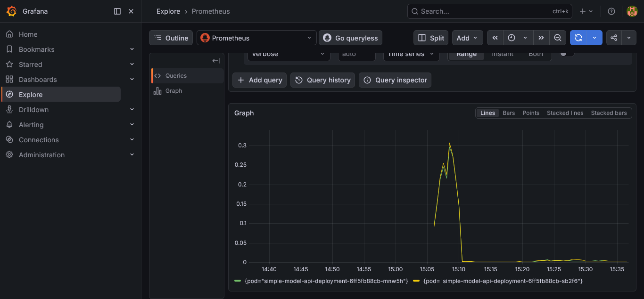Toggle the Outline button

171,38
